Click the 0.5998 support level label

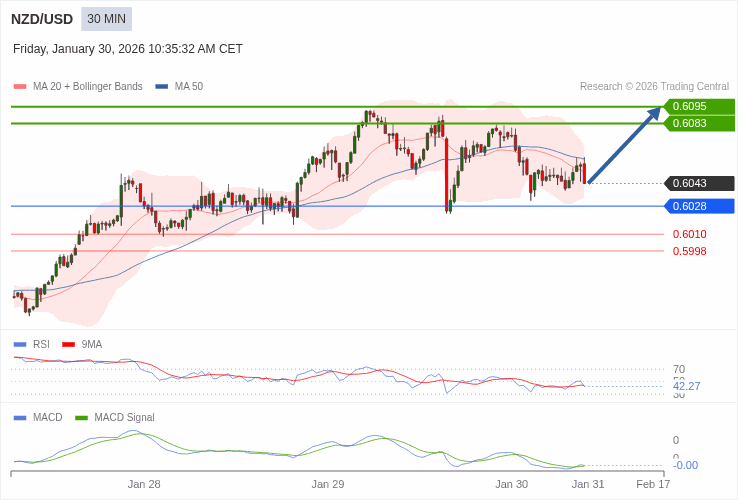tap(689, 251)
